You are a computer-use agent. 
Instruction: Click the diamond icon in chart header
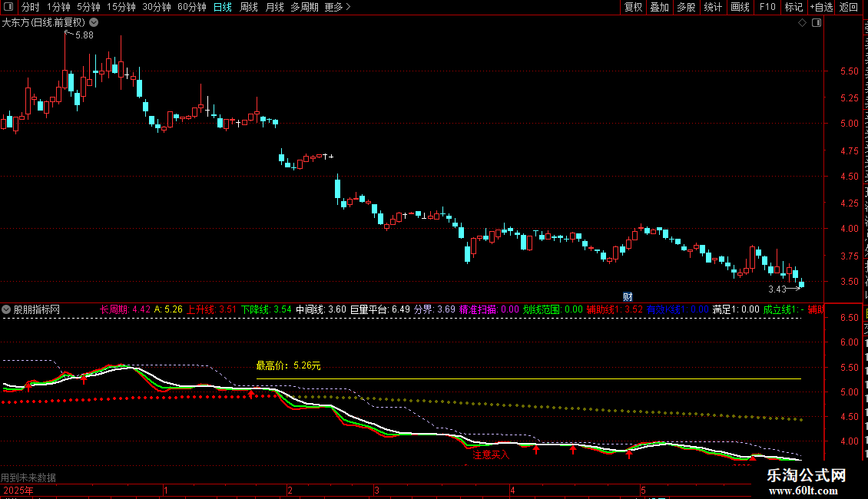(802, 23)
